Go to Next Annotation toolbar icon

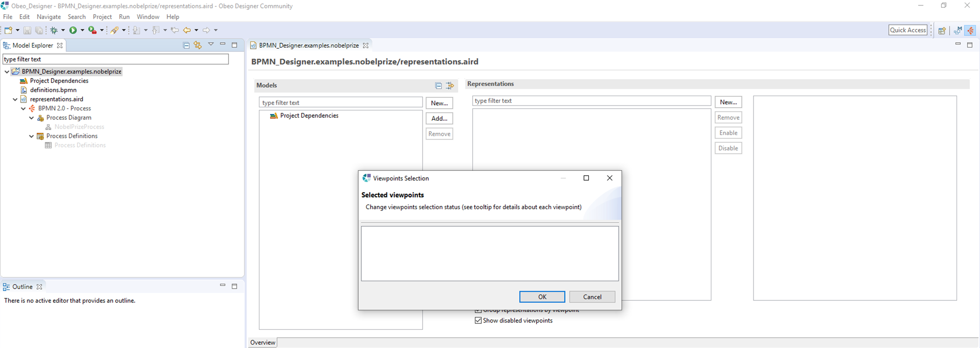tap(136, 30)
